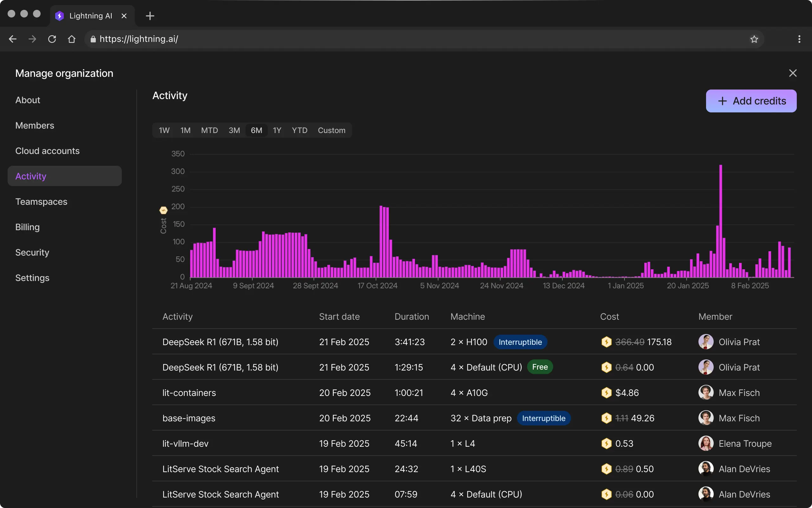Close the Lightning AI tab

[124, 16]
